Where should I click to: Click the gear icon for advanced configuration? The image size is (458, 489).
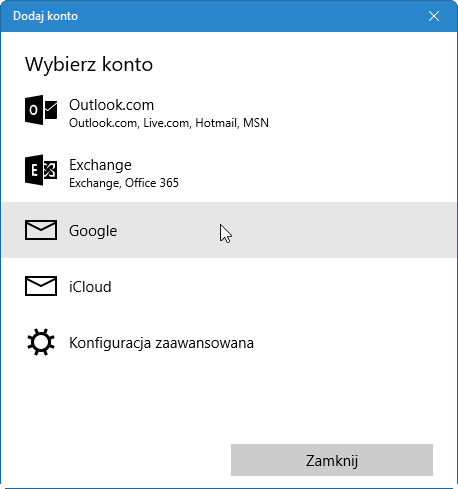coord(41,342)
